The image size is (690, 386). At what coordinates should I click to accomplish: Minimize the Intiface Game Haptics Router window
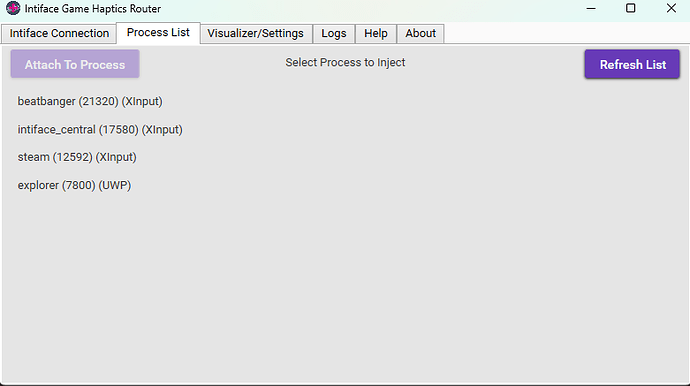pyautogui.click(x=591, y=8)
